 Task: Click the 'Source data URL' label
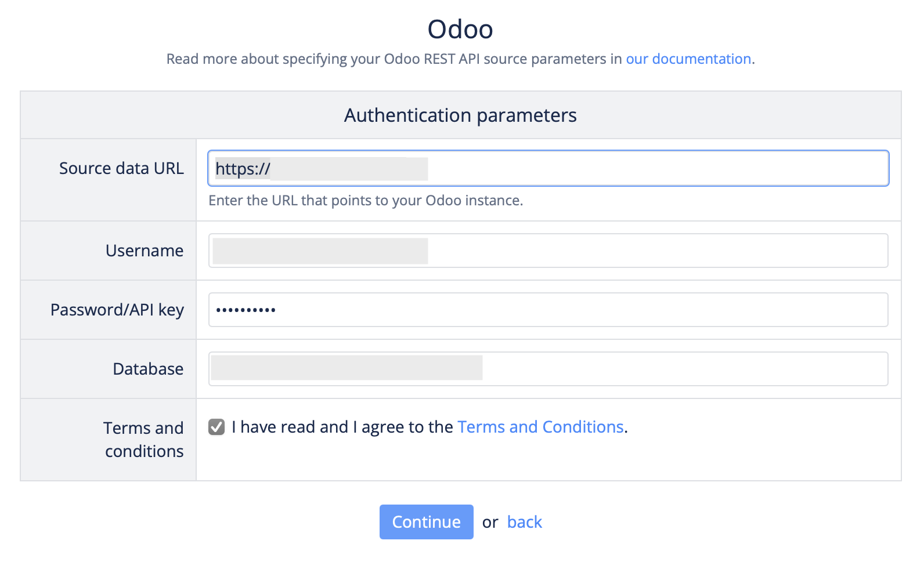[121, 168]
